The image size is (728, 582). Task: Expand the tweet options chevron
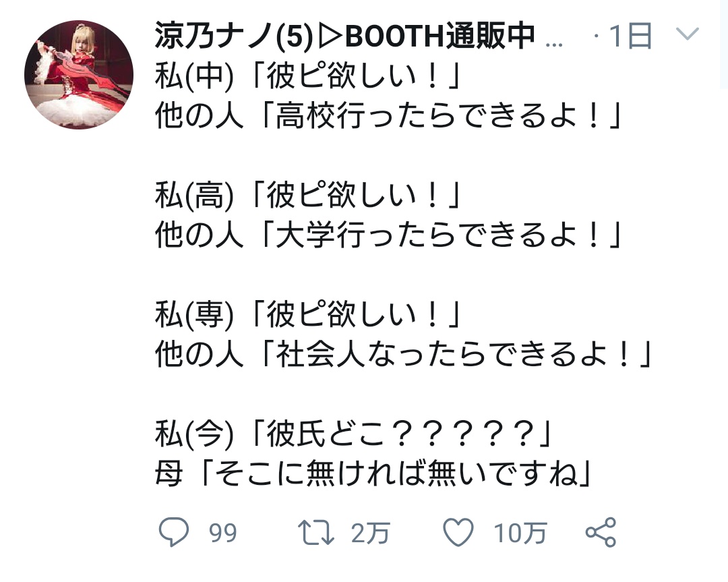tap(688, 34)
